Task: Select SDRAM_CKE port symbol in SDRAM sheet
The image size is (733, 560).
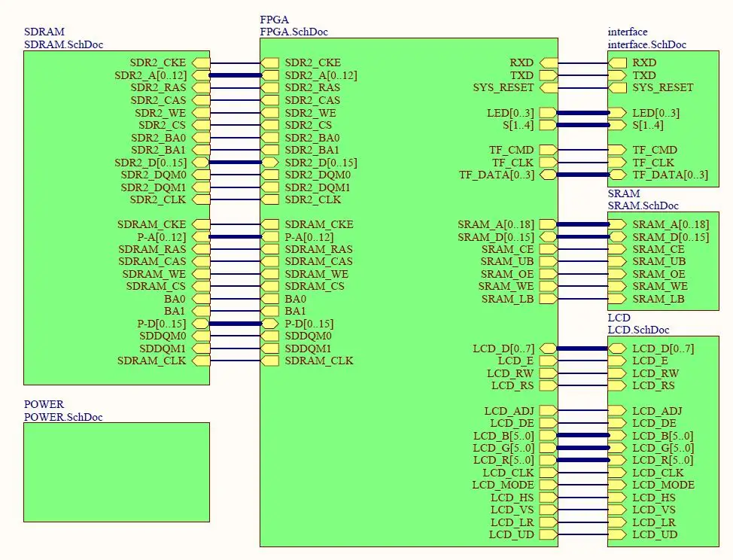Action: tap(201, 224)
